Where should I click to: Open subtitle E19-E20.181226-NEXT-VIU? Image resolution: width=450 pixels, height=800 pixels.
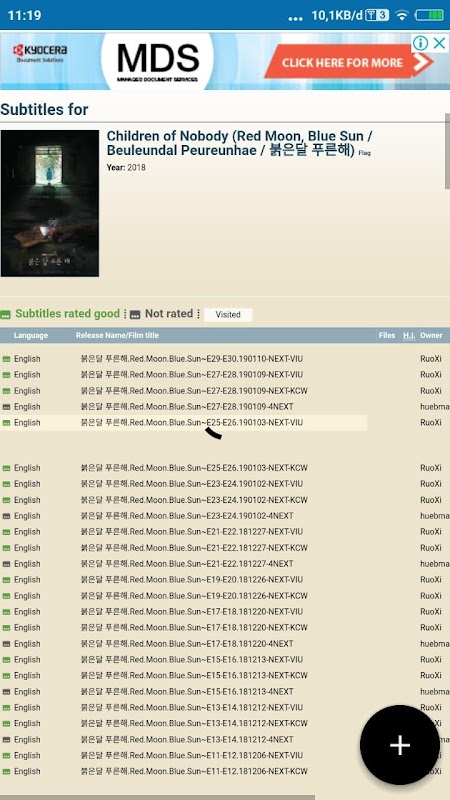click(x=192, y=580)
